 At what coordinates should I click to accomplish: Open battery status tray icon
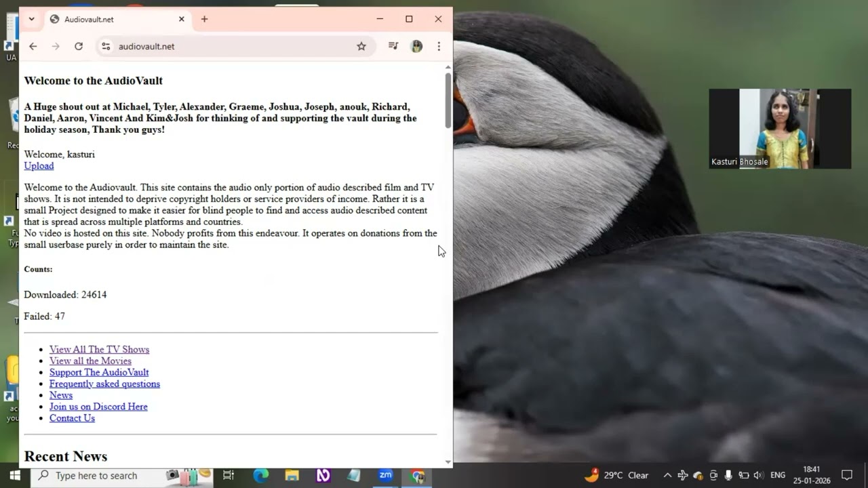pyautogui.click(x=744, y=475)
